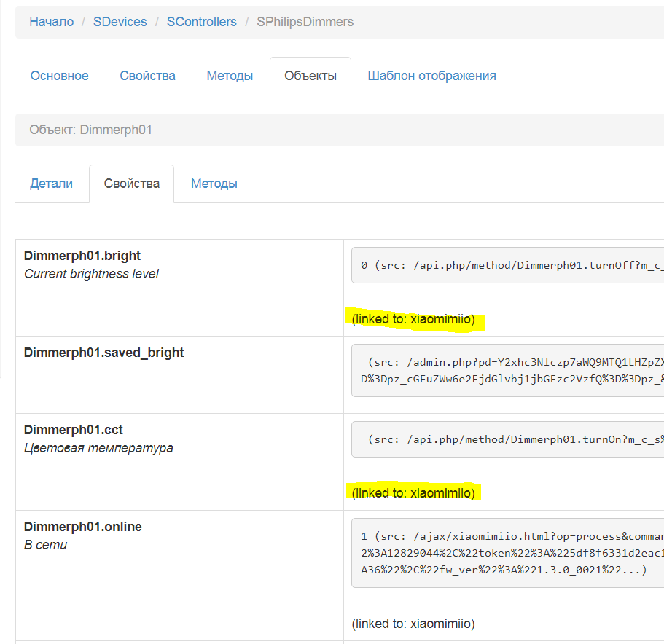Click the Dimmerph01.online property name
The height and width of the screenshot is (644, 664).
tap(82, 527)
